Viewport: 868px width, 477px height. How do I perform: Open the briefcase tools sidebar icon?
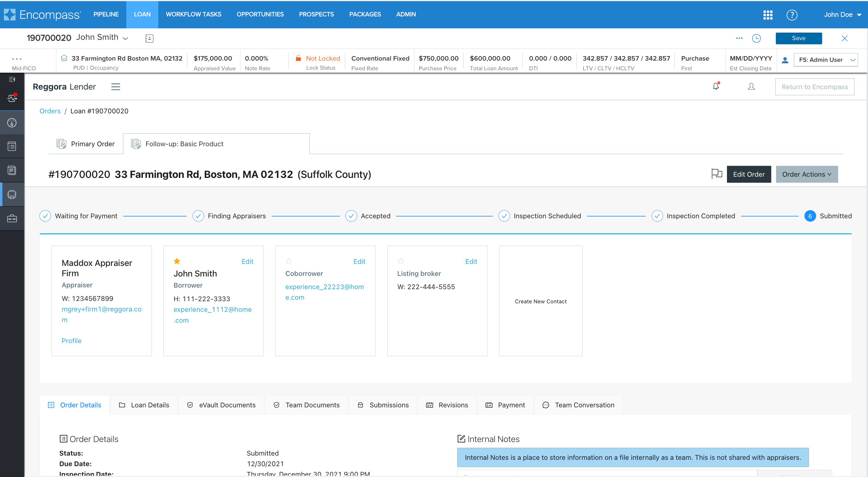click(12, 218)
